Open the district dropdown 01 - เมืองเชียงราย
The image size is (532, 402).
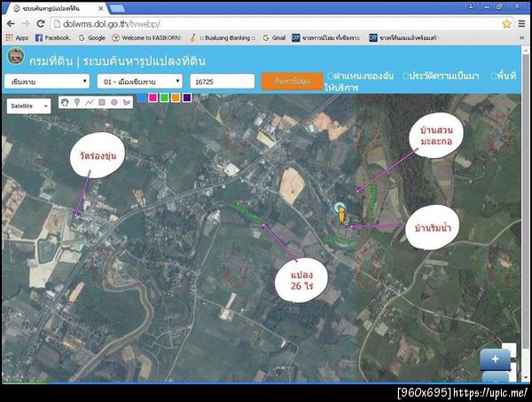pos(140,82)
